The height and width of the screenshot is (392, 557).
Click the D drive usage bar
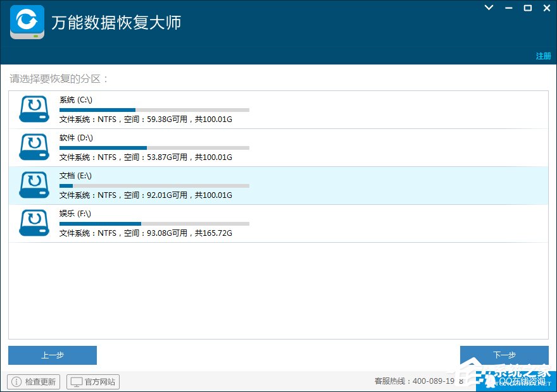(154, 148)
